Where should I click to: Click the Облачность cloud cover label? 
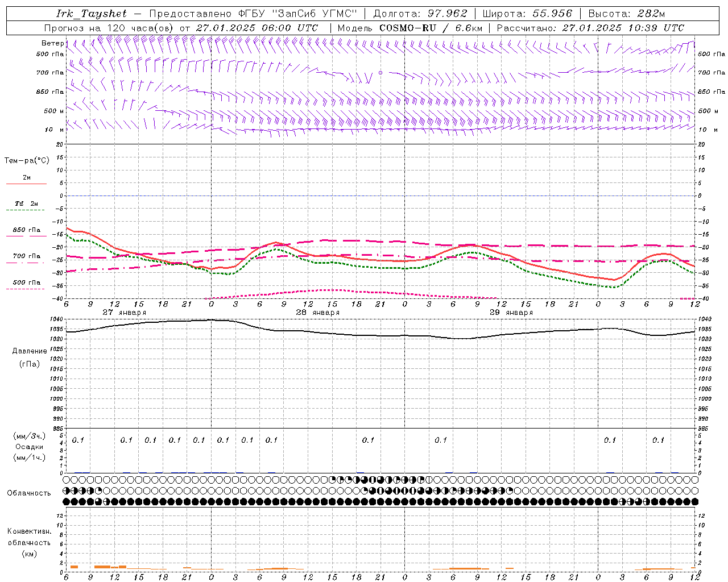(x=29, y=493)
